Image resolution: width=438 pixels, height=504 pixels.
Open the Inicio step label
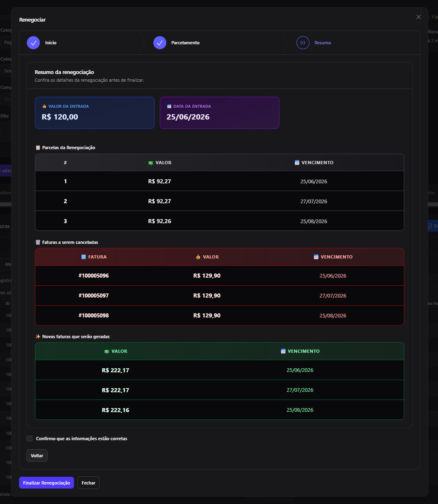[51, 43]
